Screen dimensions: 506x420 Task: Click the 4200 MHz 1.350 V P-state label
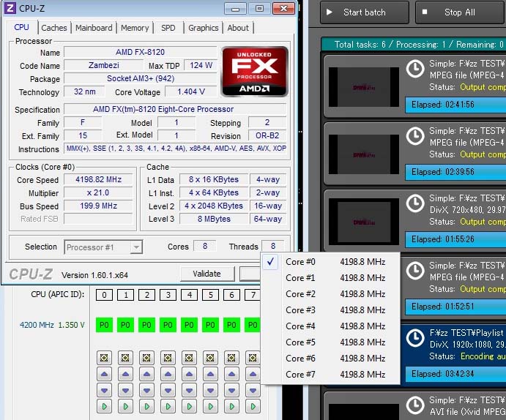52,325
